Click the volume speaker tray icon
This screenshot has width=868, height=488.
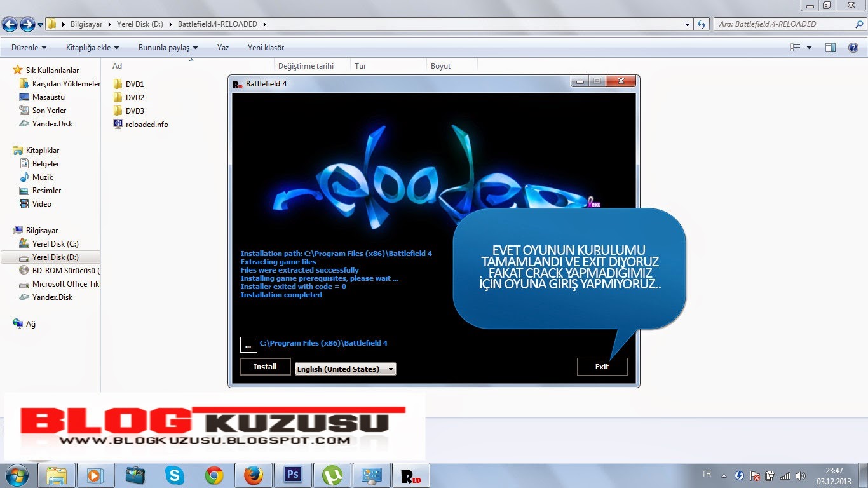(x=800, y=475)
